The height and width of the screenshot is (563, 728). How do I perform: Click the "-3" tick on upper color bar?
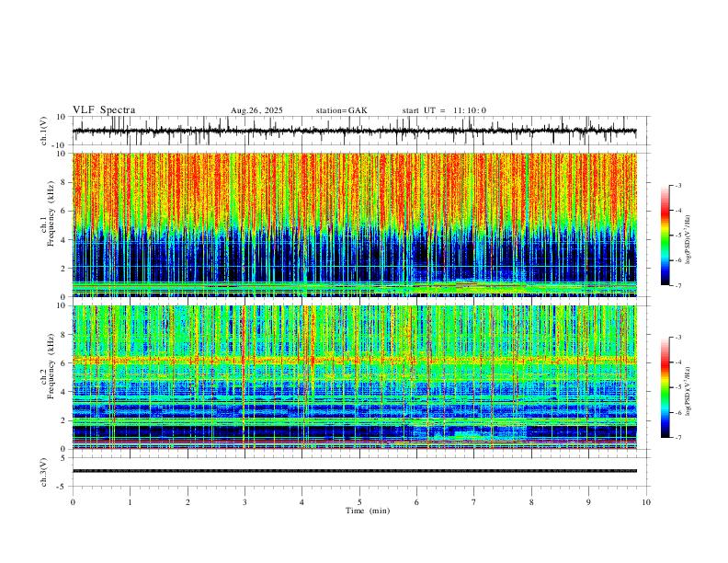point(678,186)
